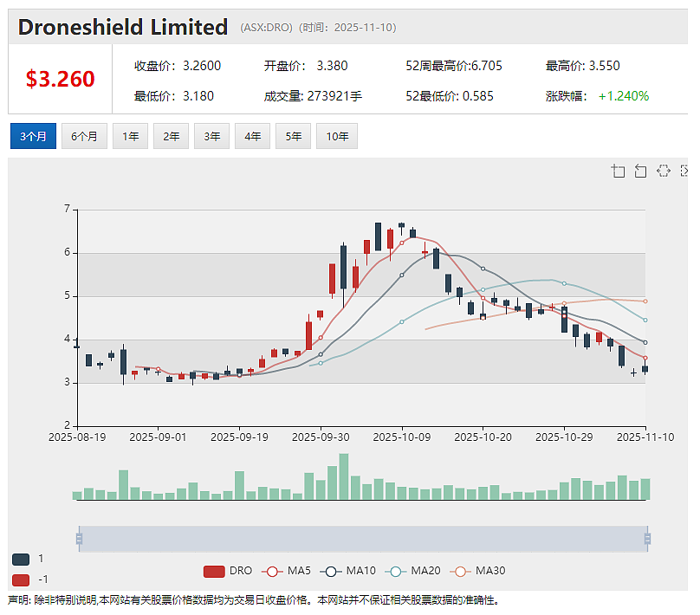Toggle the DRO candlestick series in legend
700x615 pixels.
(228, 571)
